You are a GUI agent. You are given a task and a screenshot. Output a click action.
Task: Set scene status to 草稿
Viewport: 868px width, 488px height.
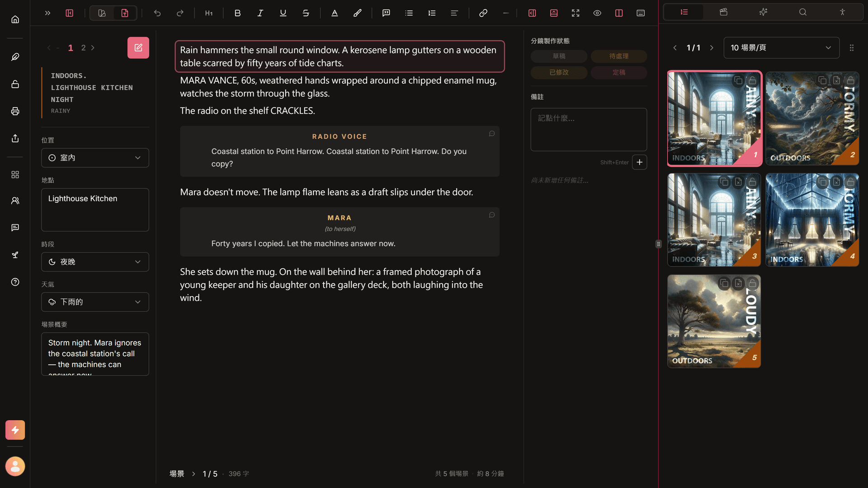(559, 56)
